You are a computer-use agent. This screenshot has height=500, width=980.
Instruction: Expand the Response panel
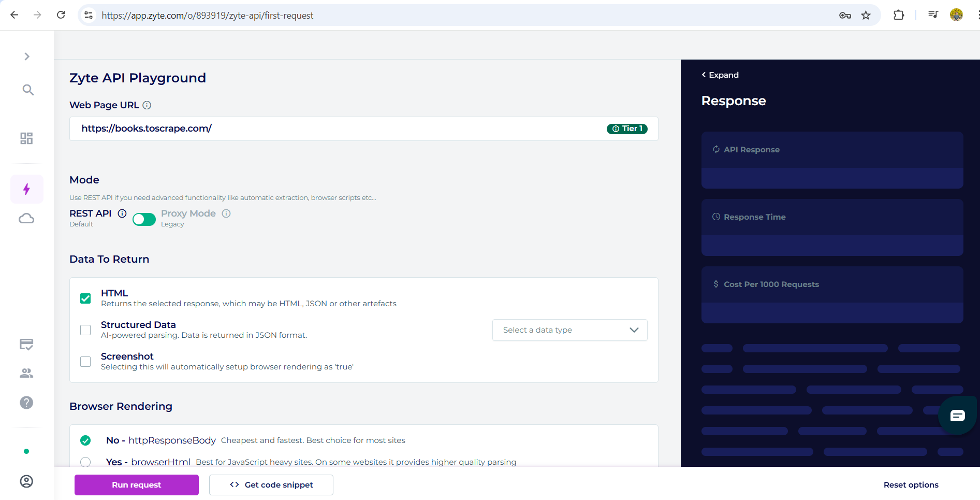point(720,75)
